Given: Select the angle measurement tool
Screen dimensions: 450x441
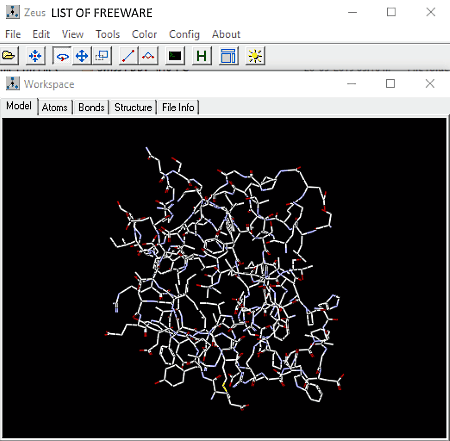Looking at the screenshot, I should [148, 56].
